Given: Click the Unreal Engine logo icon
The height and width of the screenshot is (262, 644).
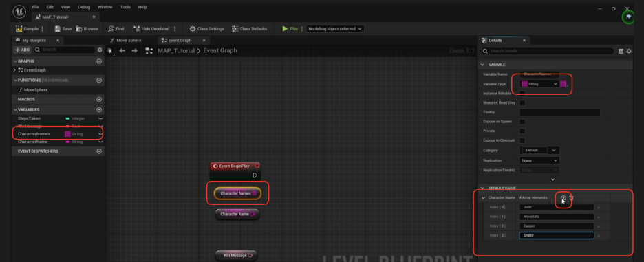Looking at the screenshot, I should click(19, 12).
